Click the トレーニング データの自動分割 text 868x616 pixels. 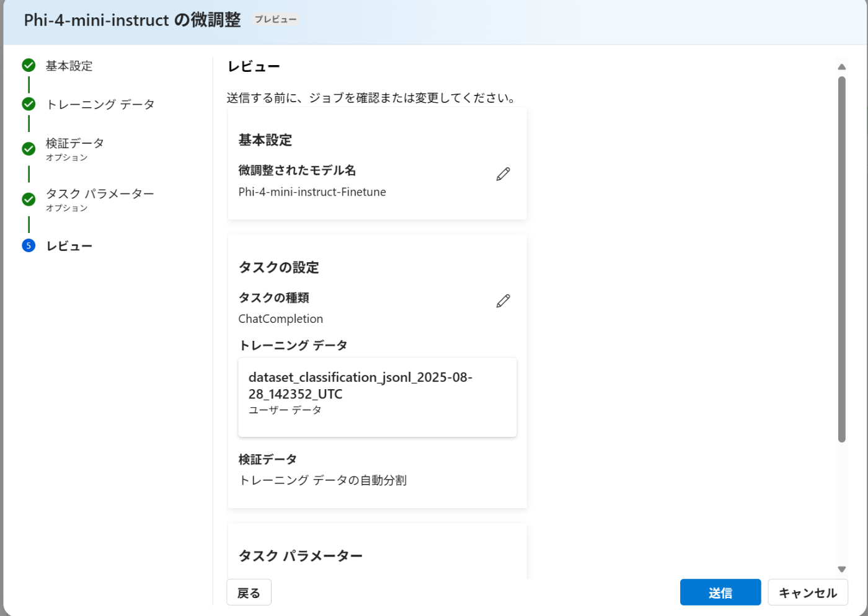click(323, 480)
